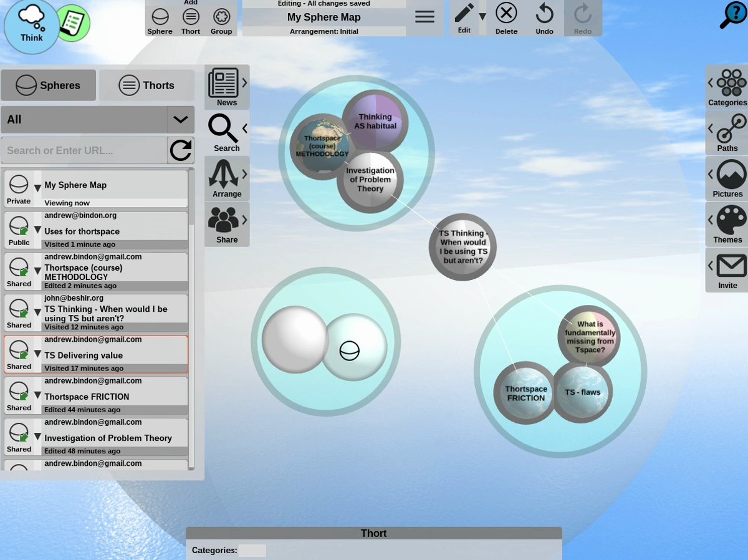Expand the Thortspace FRICTION list row arrow
748x560 pixels.
pos(37,395)
